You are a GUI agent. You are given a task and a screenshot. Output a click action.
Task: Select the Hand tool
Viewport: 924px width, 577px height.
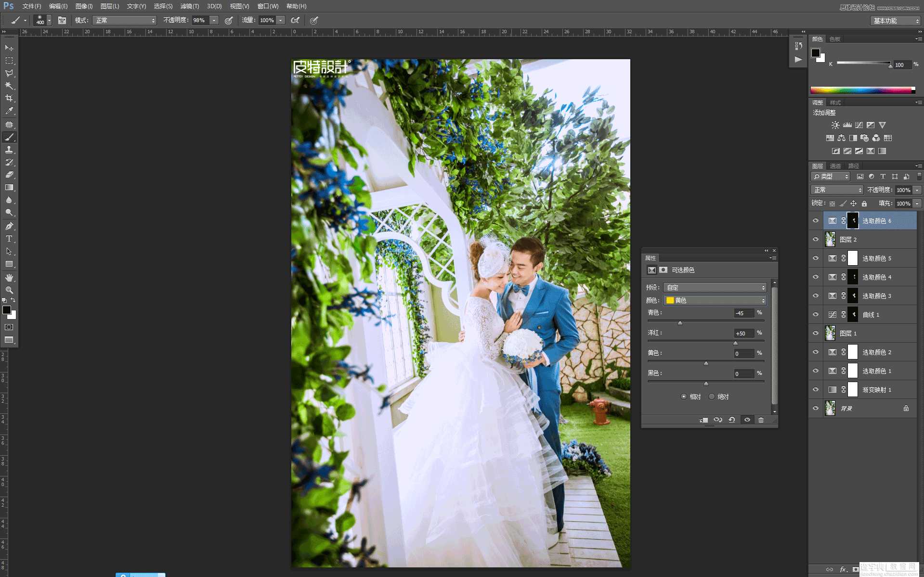[x=9, y=278]
